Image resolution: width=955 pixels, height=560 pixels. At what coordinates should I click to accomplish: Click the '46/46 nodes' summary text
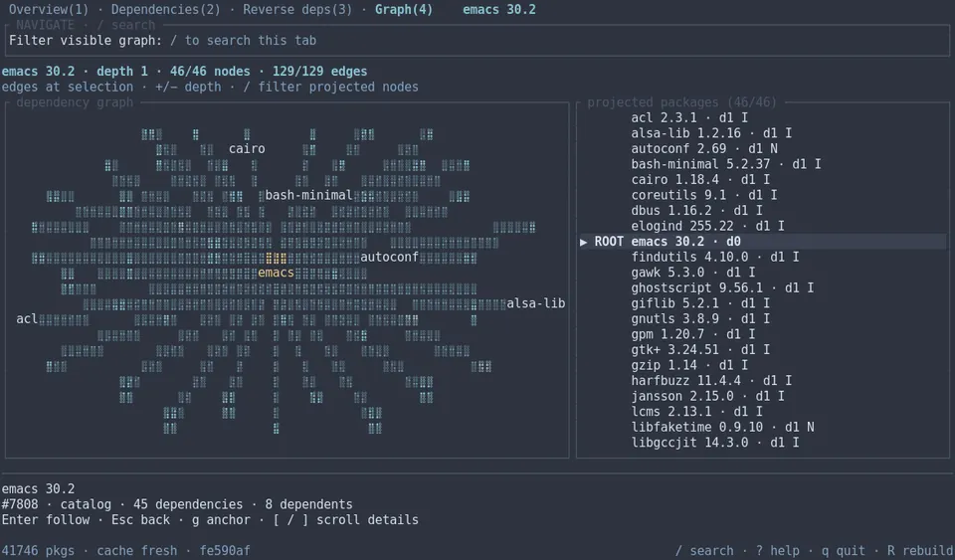point(210,72)
